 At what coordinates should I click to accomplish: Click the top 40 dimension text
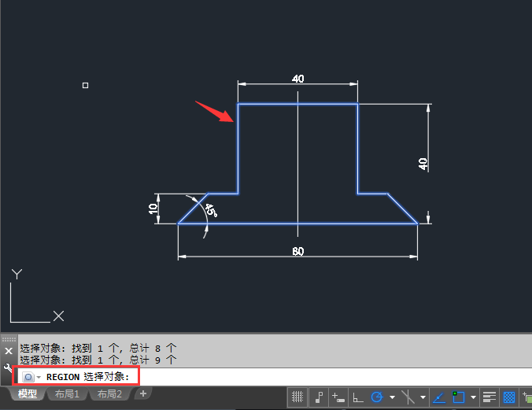coord(298,79)
